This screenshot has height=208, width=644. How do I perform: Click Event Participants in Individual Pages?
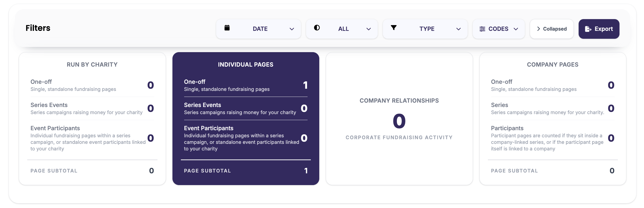pyautogui.click(x=245, y=138)
